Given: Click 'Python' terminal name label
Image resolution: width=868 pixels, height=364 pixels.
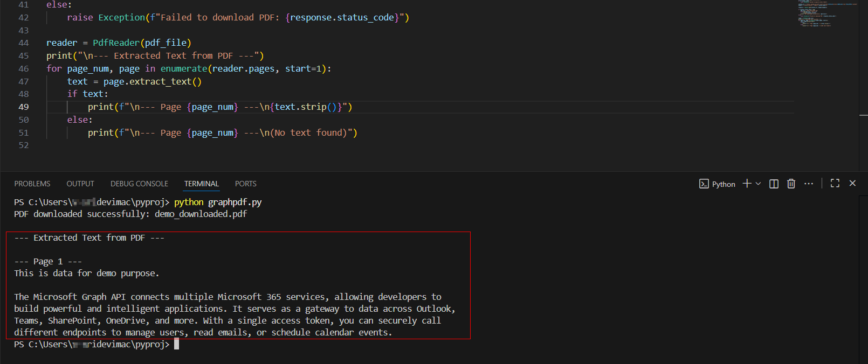Looking at the screenshot, I should [x=724, y=184].
